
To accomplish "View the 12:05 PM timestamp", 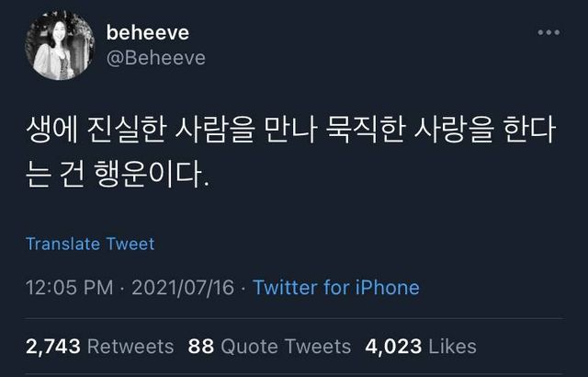I will coord(70,288).
